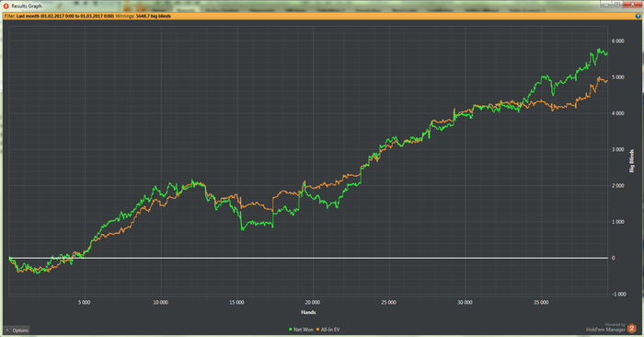Click the '35 000' hands axis label
Screen dimensions: 644x337
tap(541, 303)
